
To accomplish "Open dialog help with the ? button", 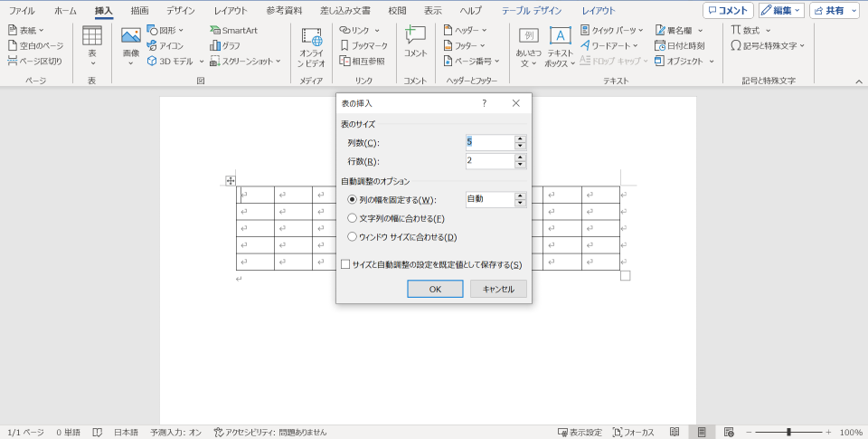I will pos(484,103).
